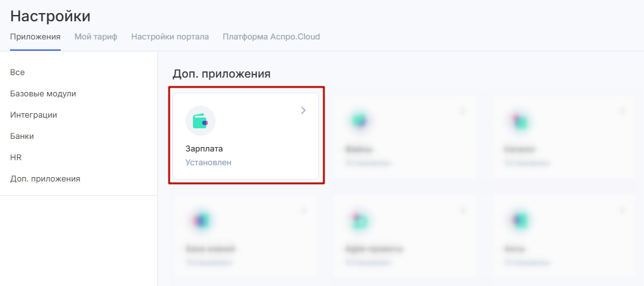
Task: Show all apps via the Все filter
Action: (18, 73)
